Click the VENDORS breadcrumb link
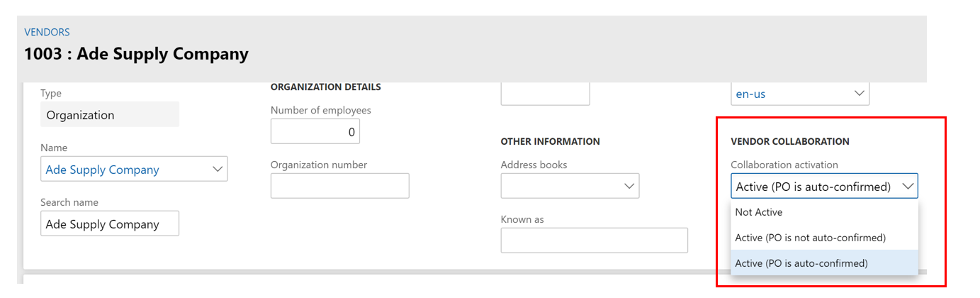Screen dimensions: 980x298 point(47,32)
